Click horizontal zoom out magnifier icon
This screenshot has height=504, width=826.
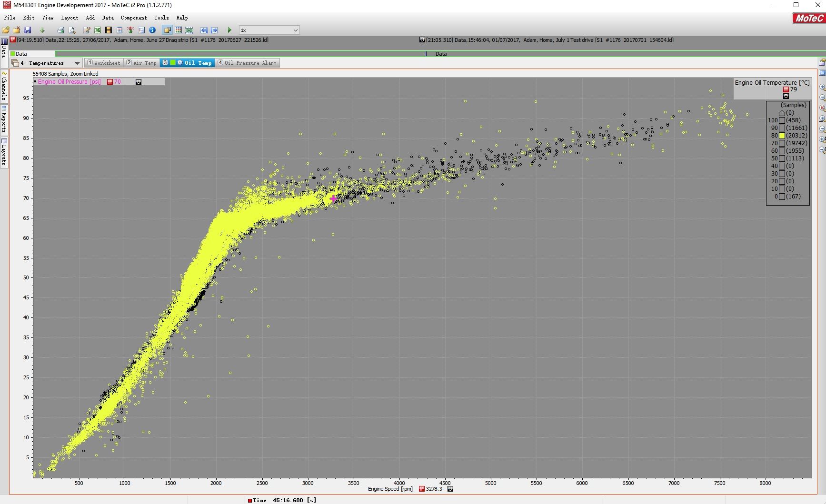pos(822,129)
